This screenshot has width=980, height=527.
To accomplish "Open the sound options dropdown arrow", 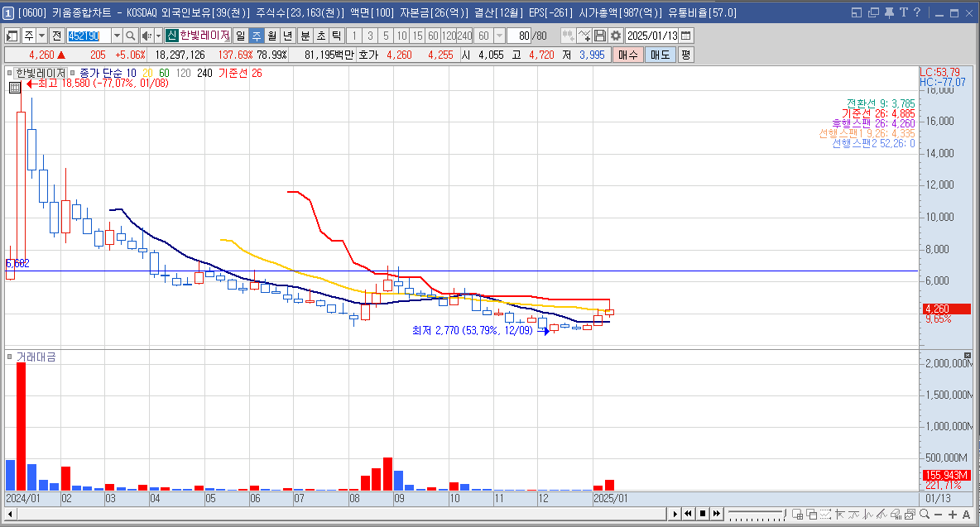I will 158,36.
